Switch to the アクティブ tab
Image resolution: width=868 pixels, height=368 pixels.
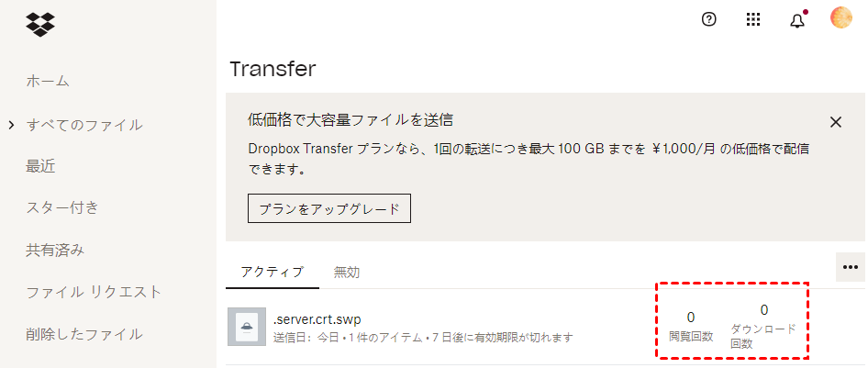click(x=272, y=272)
